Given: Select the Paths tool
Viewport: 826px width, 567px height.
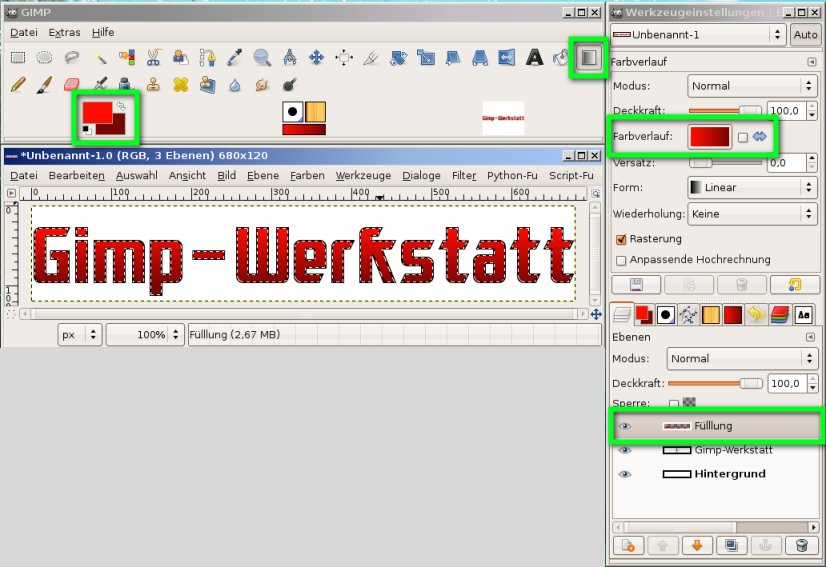Looking at the screenshot, I should [x=208, y=57].
